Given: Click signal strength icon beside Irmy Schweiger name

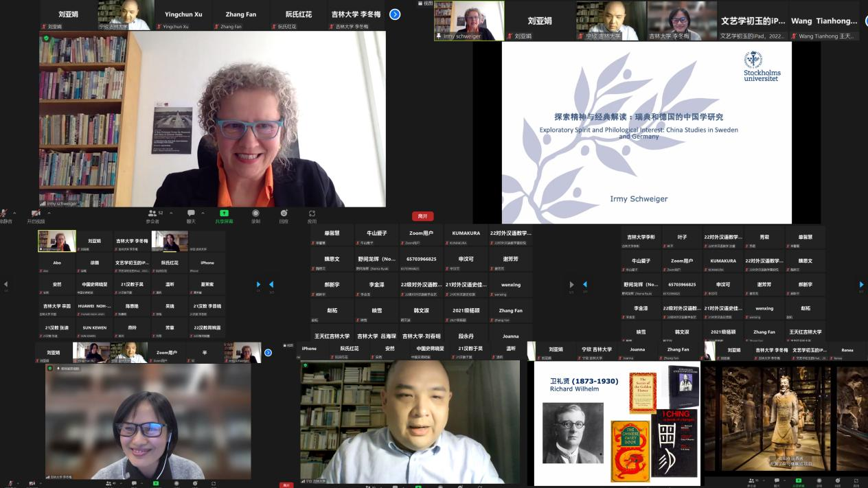Looking at the screenshot, I should [x=43, y=204].
